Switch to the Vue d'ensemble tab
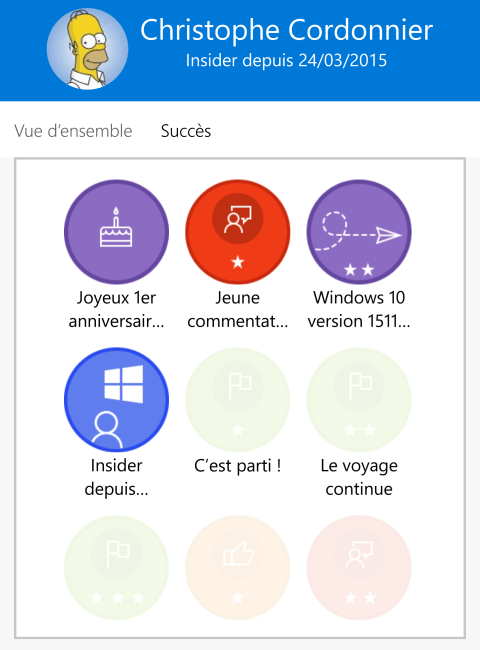The image size is (480, 650). tap(73, 131)
